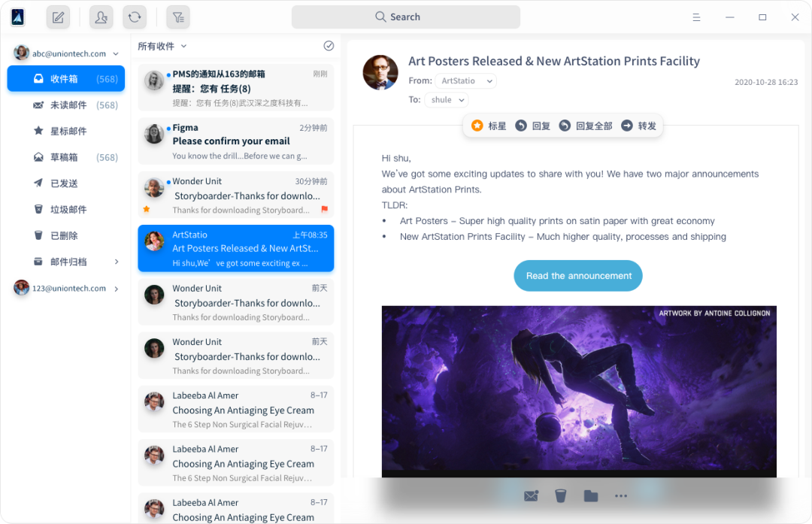Image resolution: width=812 pixels, height=524 pixels.
Task: Click the 回复全部 reply all button
Action: [586, 126]
